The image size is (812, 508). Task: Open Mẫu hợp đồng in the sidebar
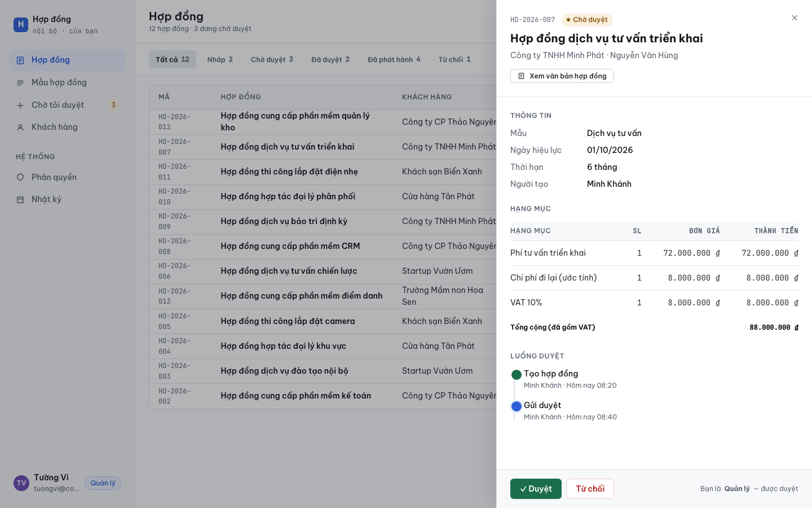68,82
